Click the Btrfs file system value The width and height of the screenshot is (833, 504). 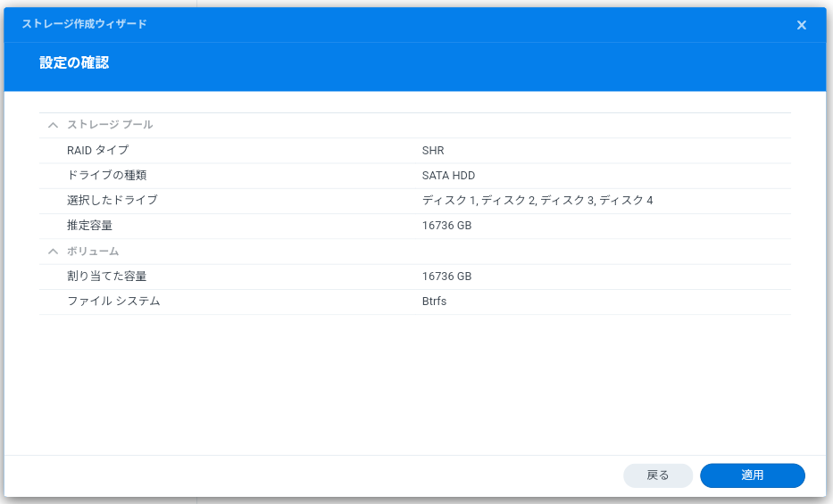point(434,302)
